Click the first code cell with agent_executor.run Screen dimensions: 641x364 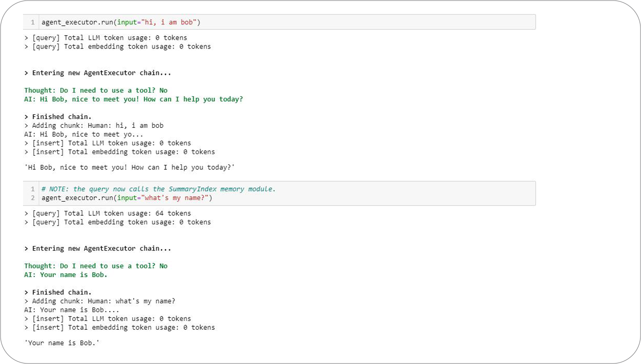279,22
